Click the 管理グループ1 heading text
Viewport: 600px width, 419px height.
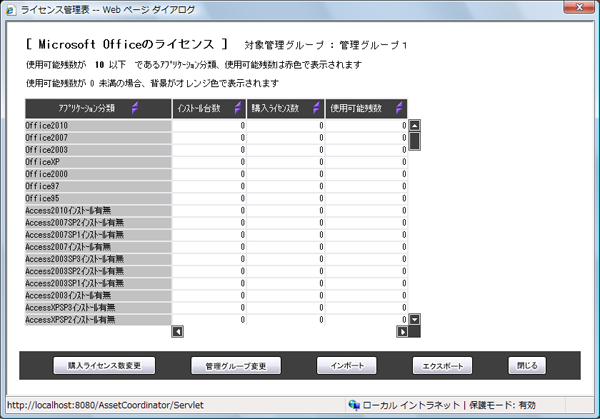373,46
